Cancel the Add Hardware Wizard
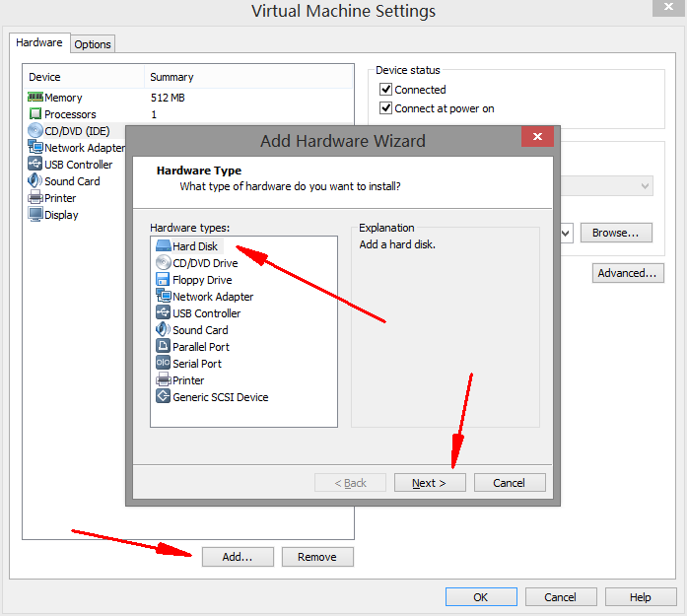Image resolution: width=687 pixels, height=616 pixels. 510,482
